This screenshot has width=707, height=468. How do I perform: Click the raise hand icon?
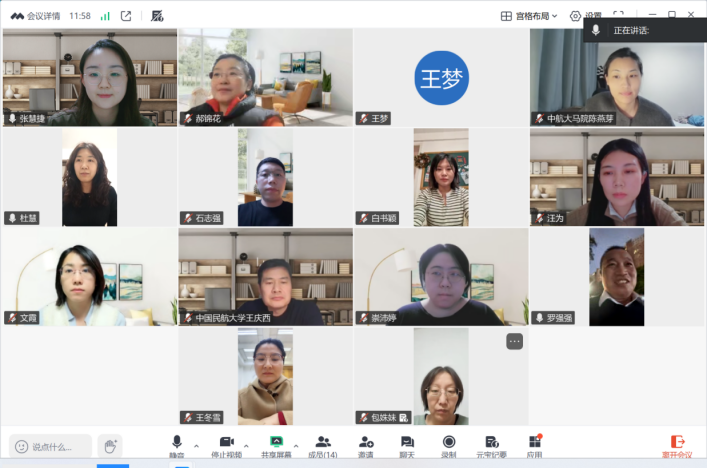(x=109, y=446)
